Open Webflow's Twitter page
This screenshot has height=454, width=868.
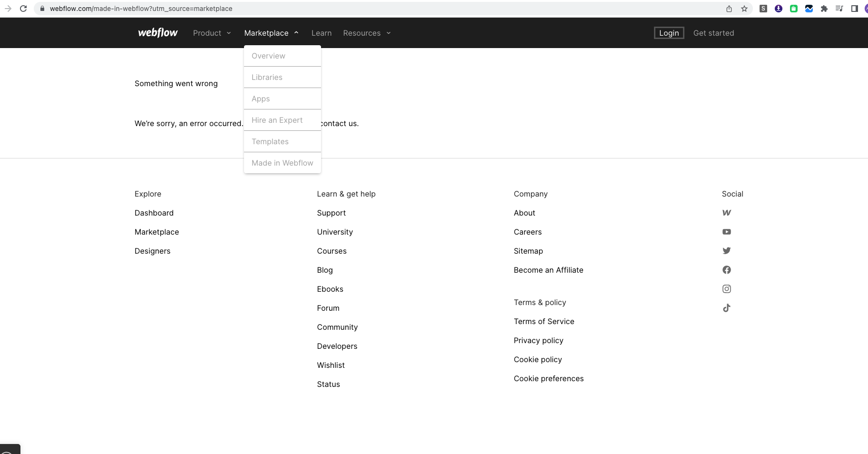727,251
